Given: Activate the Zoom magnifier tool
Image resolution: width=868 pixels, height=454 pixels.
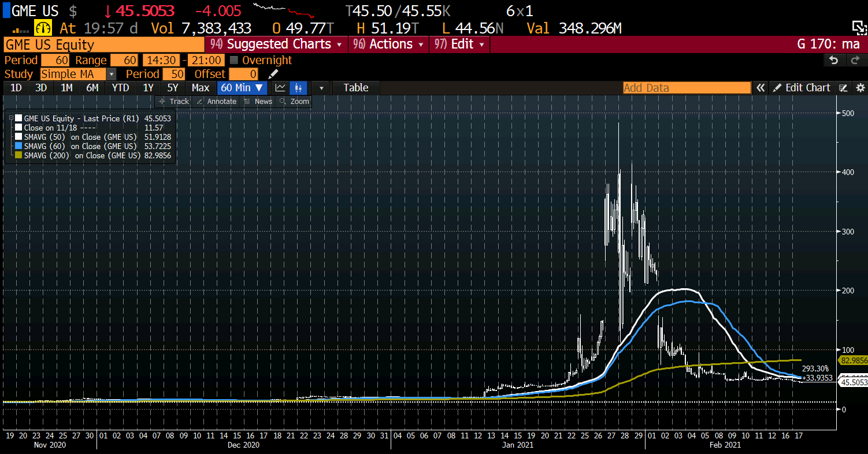Looking at the screenshot, I should click(x=295, y=101).
